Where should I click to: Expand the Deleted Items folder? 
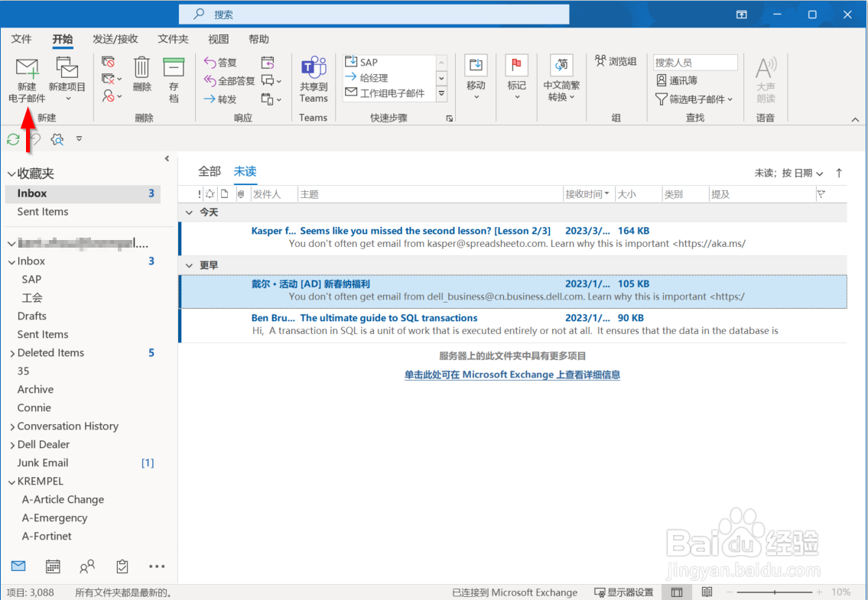tap(12, 353)
